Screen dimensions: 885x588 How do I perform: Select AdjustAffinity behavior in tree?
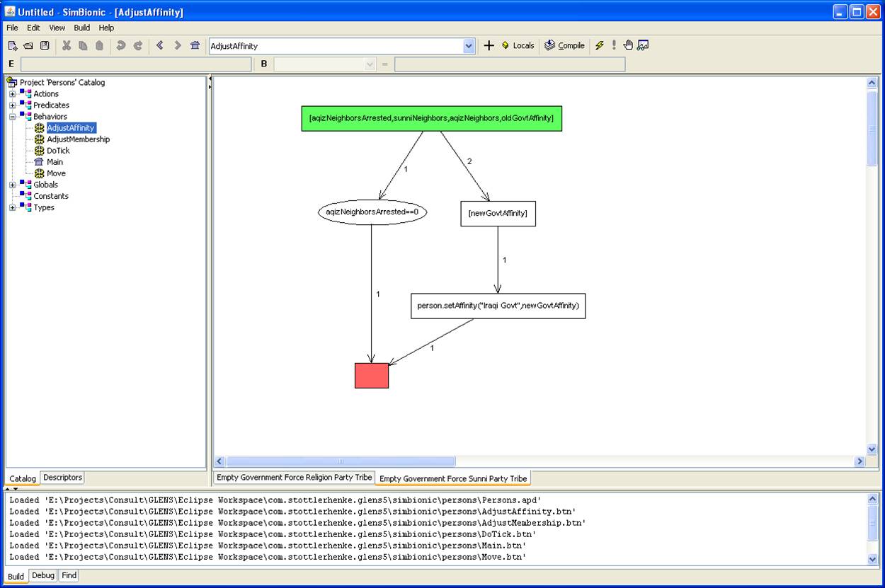(71, 128)
